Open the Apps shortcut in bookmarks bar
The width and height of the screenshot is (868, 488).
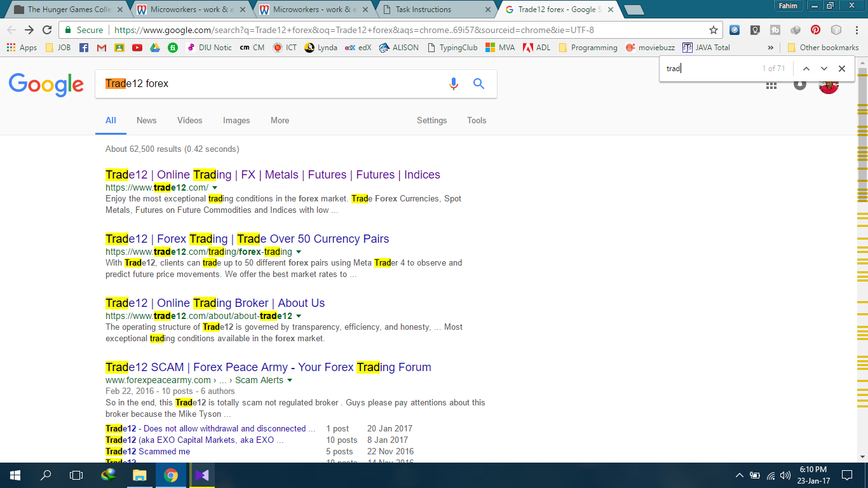(22, 48)
